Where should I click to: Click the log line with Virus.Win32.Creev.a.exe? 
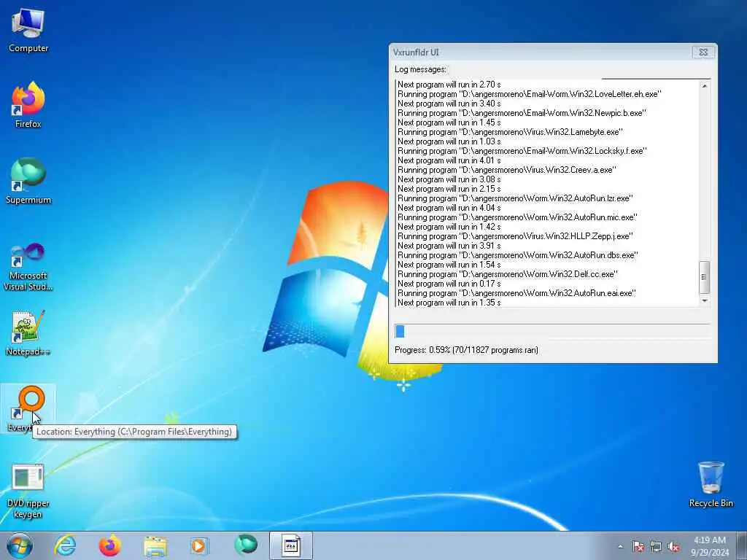pos(507,170)
